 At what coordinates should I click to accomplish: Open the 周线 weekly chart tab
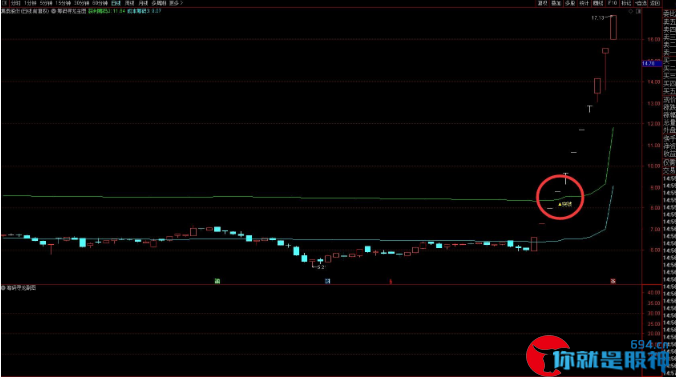(129, 3)
